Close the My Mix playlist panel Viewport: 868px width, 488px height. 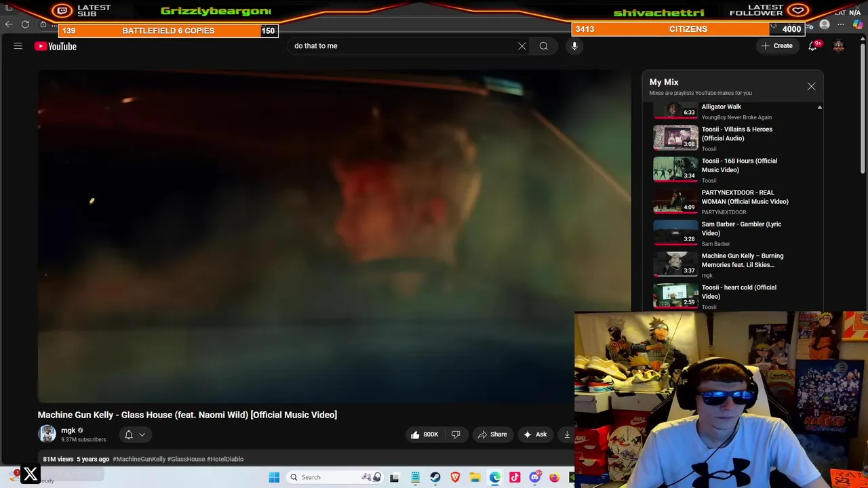tap(811, 87)
